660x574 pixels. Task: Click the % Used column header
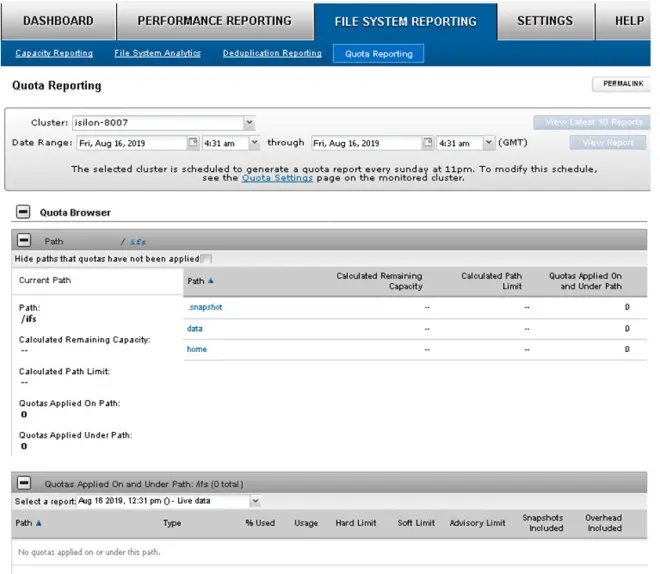[260, 523]
